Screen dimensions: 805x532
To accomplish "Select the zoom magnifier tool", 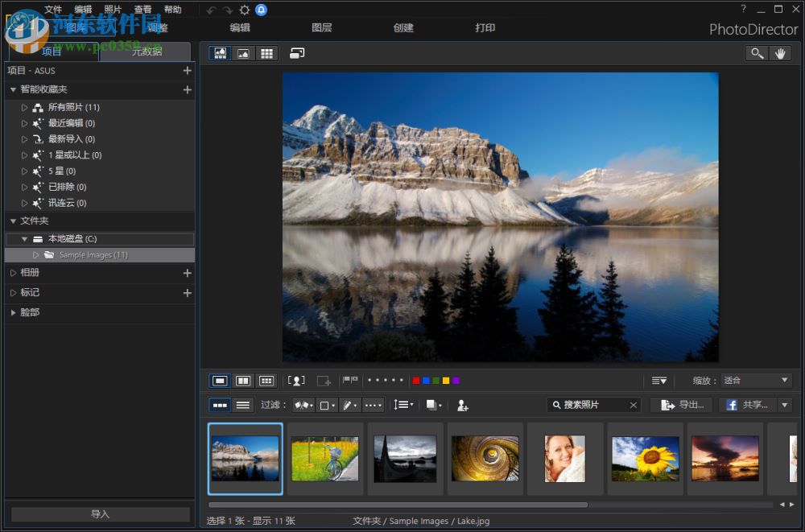I will [757, 53].
